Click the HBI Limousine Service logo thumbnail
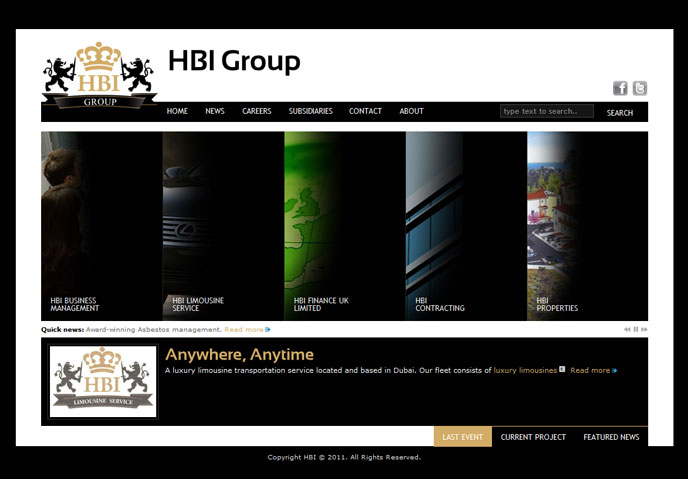688x479 pixels. pos(103,382)
